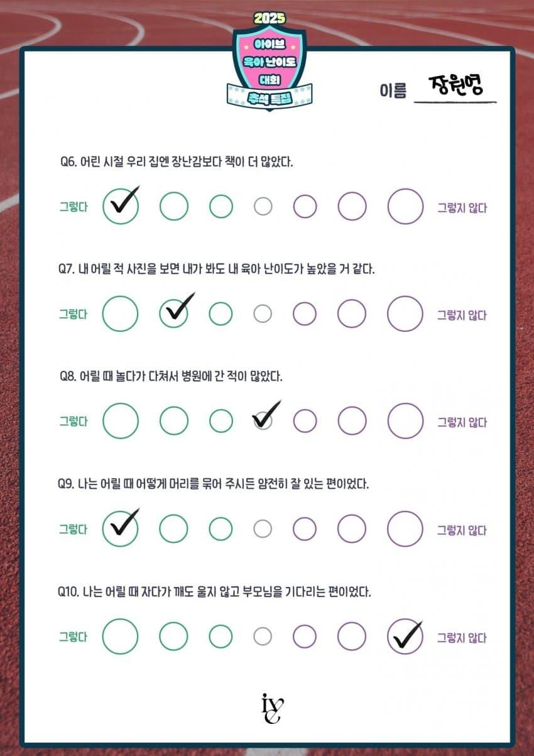The height and width of the screenshot is (756, 534).
Task: Choose the rightmost large purple circle for Q7
Action: click(405, 314)
